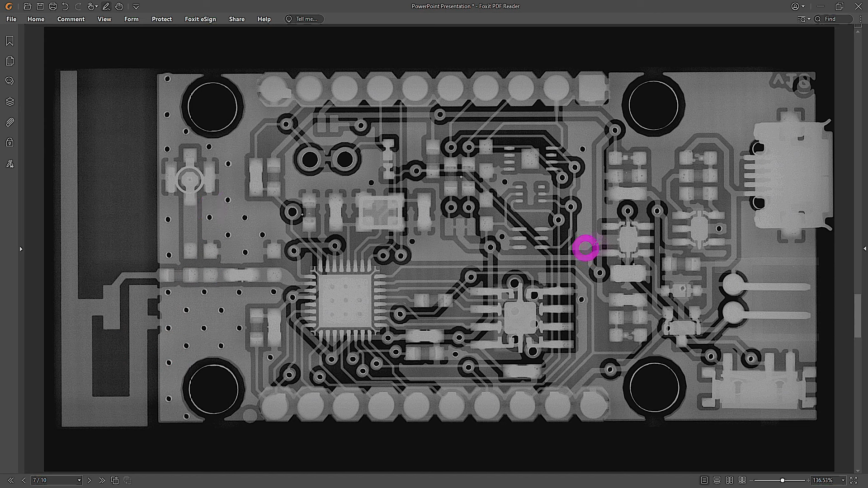Screen dimensions: 868x488
Task: Open the Protect menu tab
Action: pyautogui.click(x=161, y=19)
